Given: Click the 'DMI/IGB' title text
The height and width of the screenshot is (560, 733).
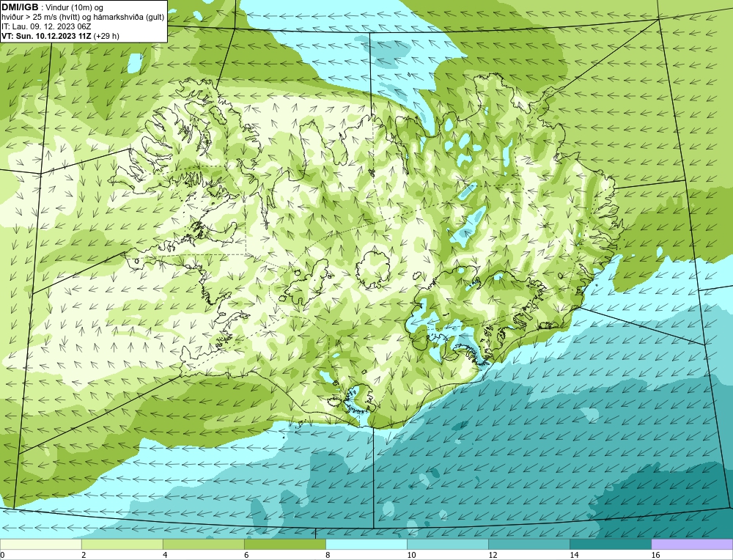Looking at the screenshot, I should coord(20,7).
